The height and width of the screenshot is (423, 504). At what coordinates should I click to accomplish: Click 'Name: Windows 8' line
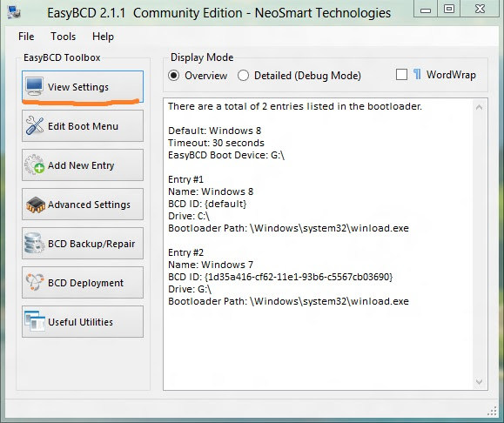click(211, 191)
